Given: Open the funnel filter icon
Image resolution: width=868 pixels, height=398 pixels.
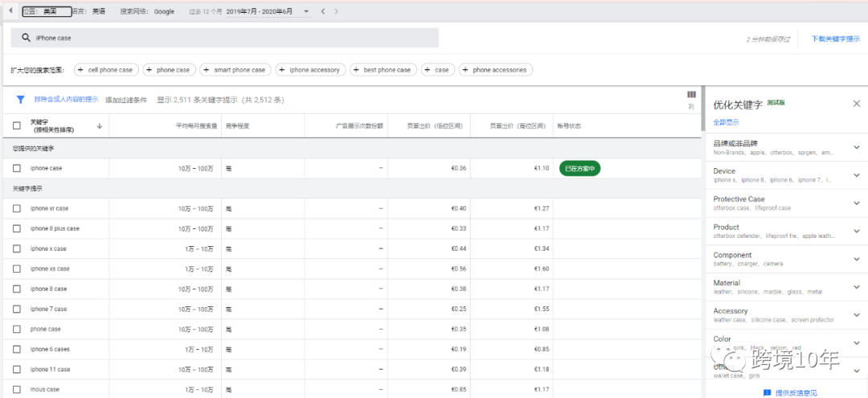Looking at the screenshot, I should pos(21,100).
